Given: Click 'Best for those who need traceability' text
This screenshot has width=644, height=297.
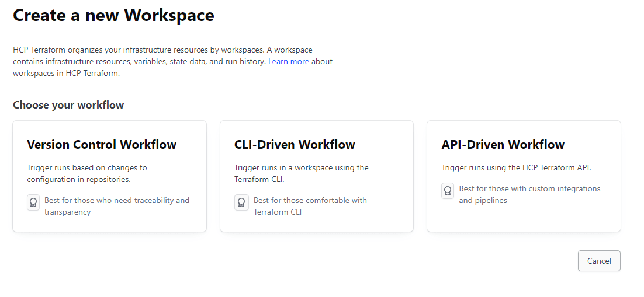Looking at the screenshot, I should (x=117, y=207).
